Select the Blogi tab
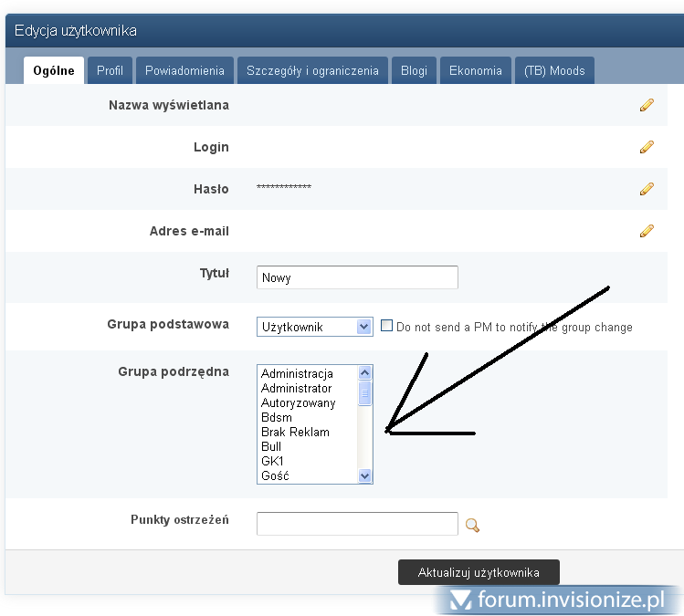 click(414, 71)
